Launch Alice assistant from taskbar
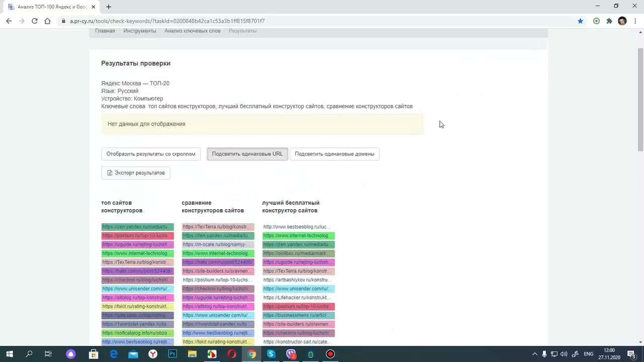 71,354
